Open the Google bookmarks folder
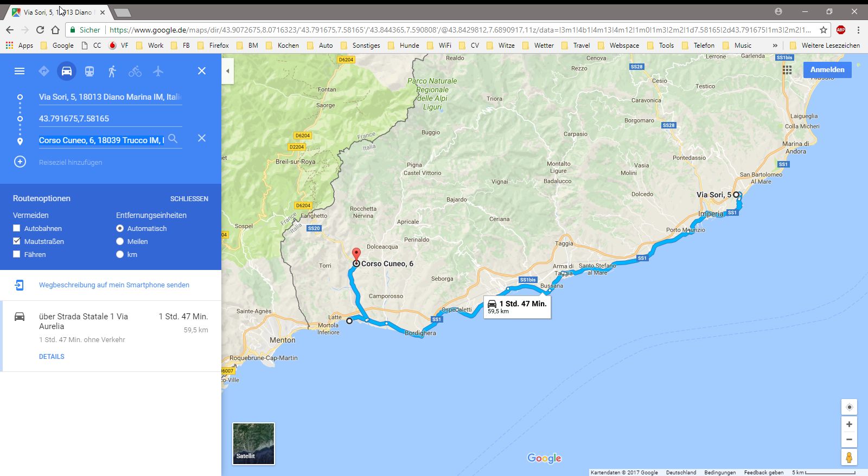 coord(57,46)
